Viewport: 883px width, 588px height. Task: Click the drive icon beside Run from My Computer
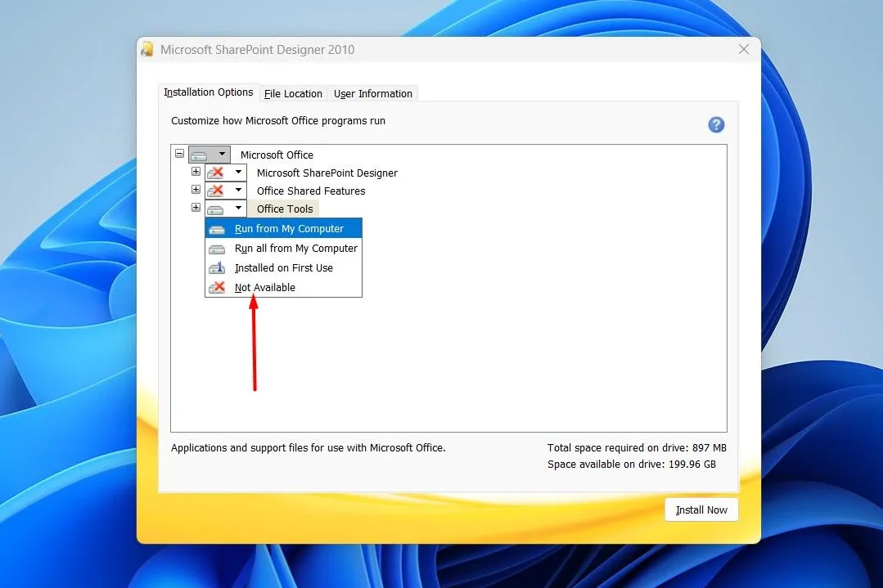(217, 228)
